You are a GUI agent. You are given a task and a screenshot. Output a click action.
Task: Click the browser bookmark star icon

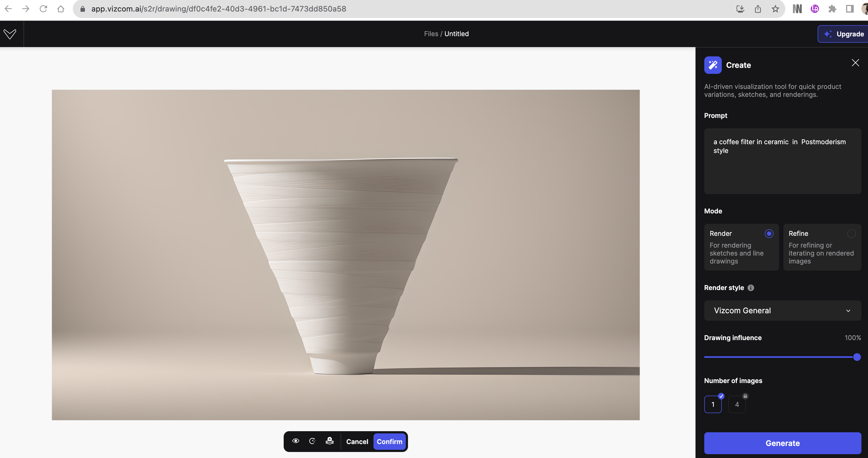coord(775,9)
